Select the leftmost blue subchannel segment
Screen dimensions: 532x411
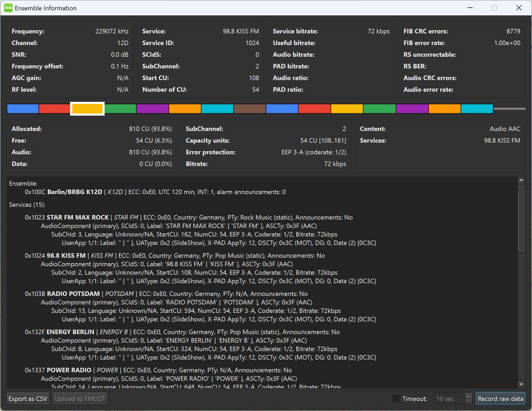(23, 109)
